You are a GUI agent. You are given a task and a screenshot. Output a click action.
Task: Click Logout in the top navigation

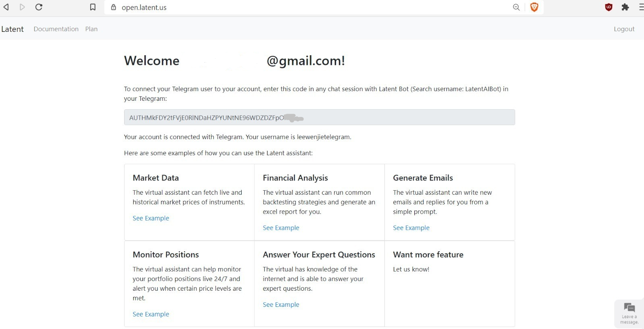[x=624, y=29]
